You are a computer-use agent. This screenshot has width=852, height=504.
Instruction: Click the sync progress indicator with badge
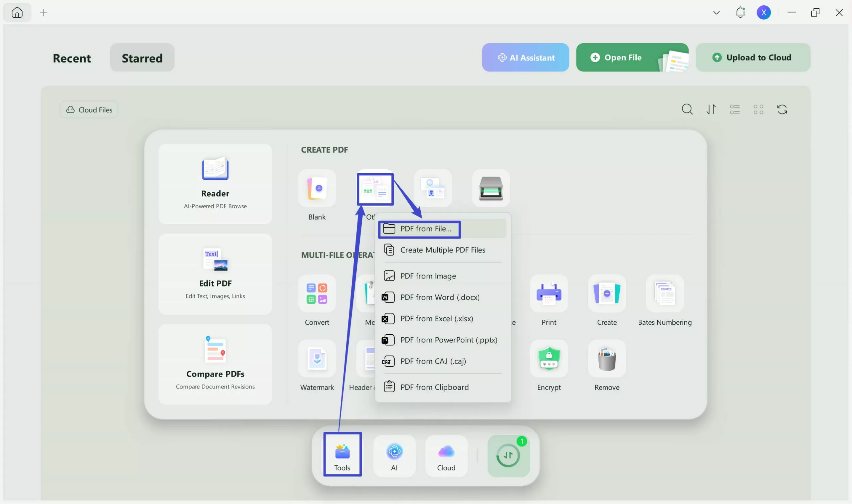(508, 455)
